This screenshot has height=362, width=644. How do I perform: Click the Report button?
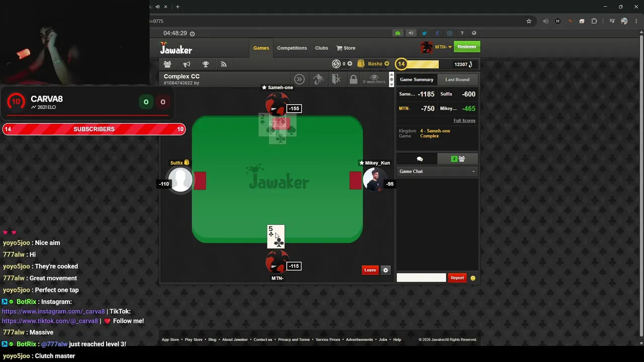coord(457,278)
